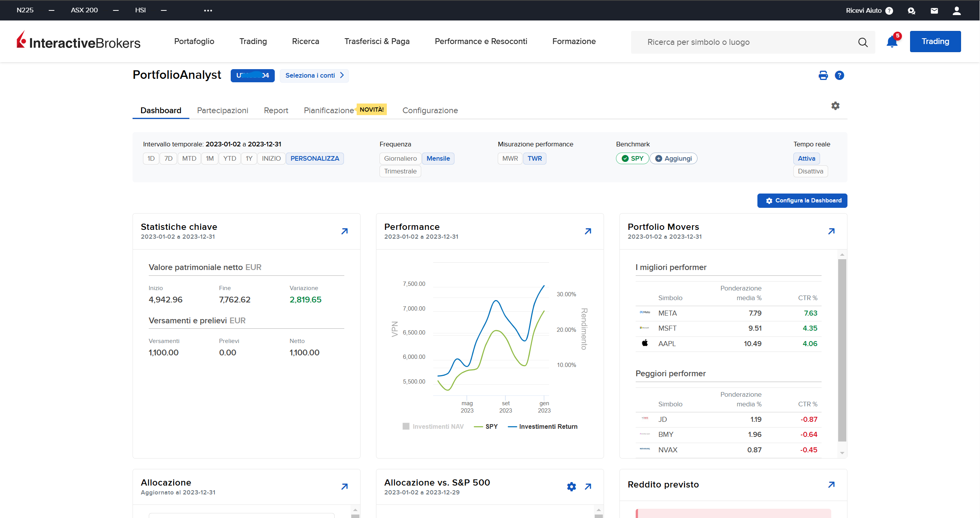Switch to the Report tab

[x=276, y=110]
